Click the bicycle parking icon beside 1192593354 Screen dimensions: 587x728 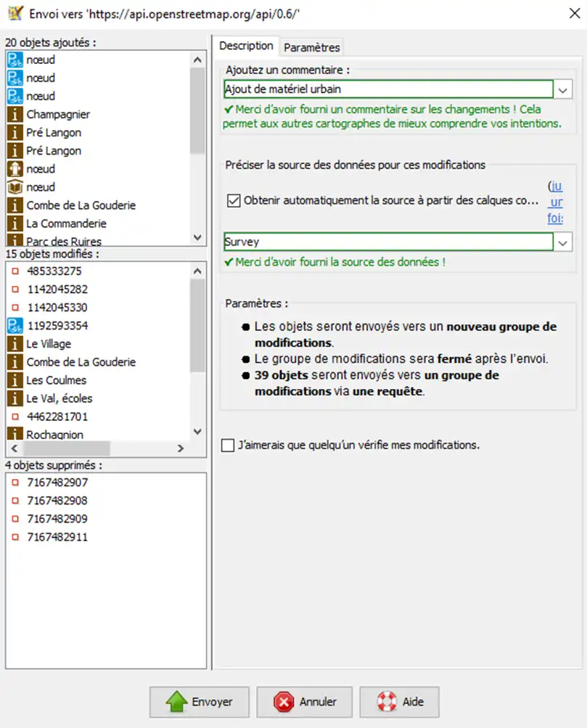click(x=15, y=325)
